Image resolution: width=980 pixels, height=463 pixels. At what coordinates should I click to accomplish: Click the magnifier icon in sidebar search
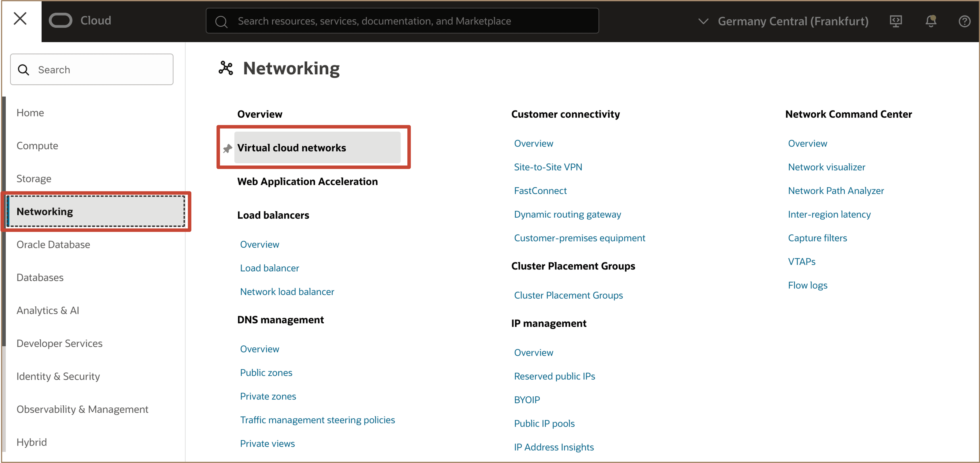click(24, 69)
